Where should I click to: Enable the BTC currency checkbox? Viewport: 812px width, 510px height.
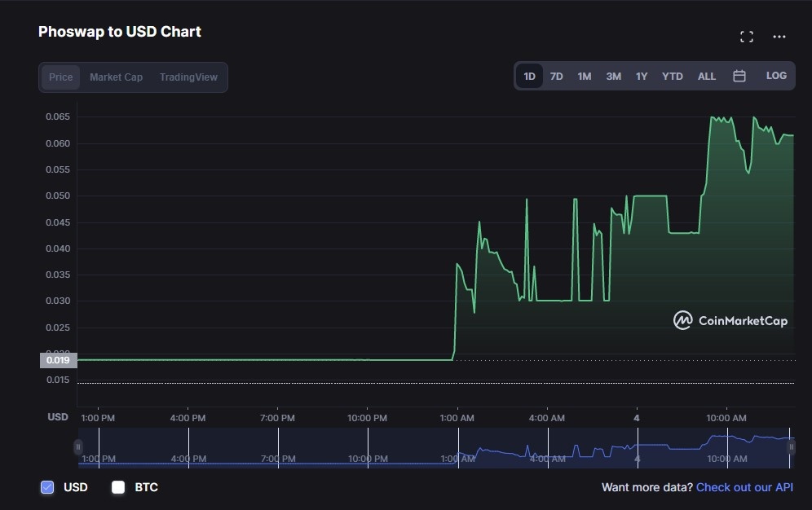(118, 487)
